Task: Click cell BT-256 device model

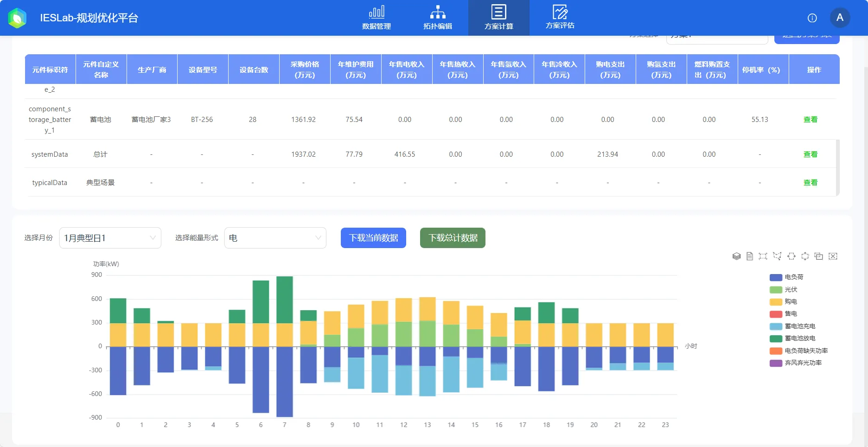Action: [202, 120]
